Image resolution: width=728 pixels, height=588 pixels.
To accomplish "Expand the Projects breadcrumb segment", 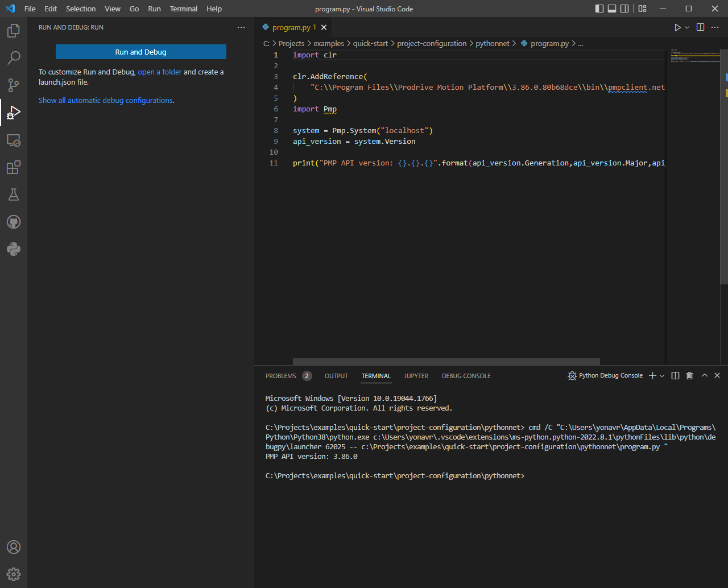I will coord(291,44).
